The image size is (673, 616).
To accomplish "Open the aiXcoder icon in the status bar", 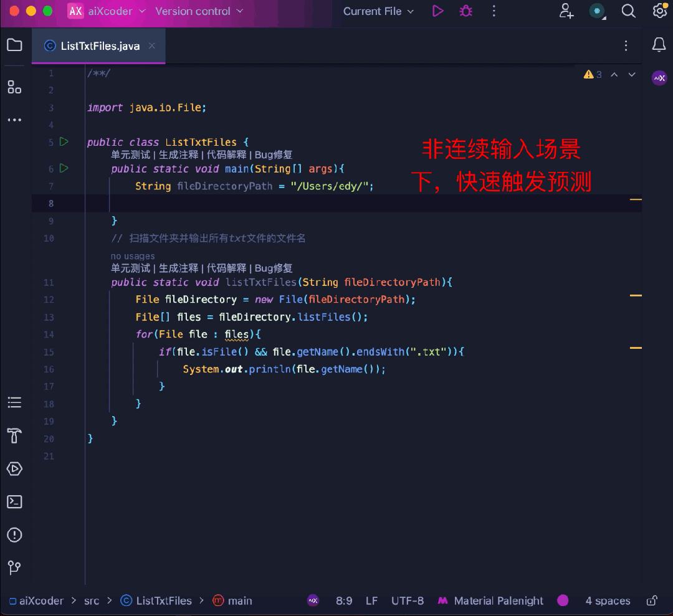I will point(313,600).
